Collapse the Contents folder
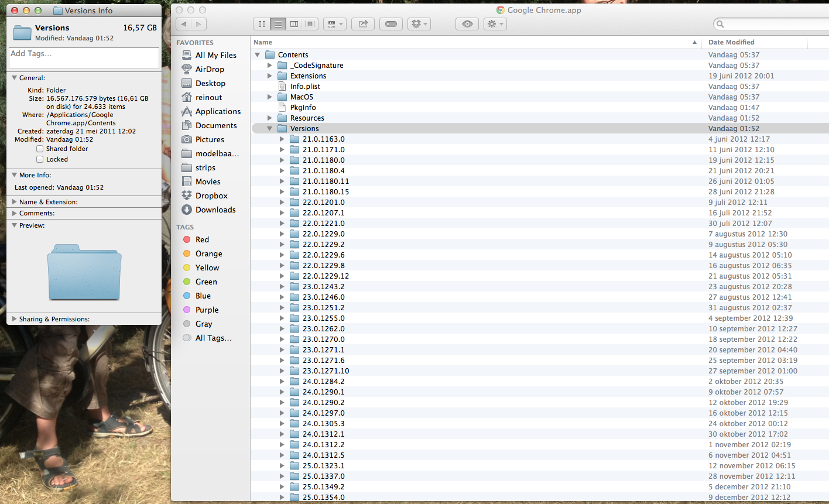The height and width of the screenshot is (504, 829). point(257,55)
